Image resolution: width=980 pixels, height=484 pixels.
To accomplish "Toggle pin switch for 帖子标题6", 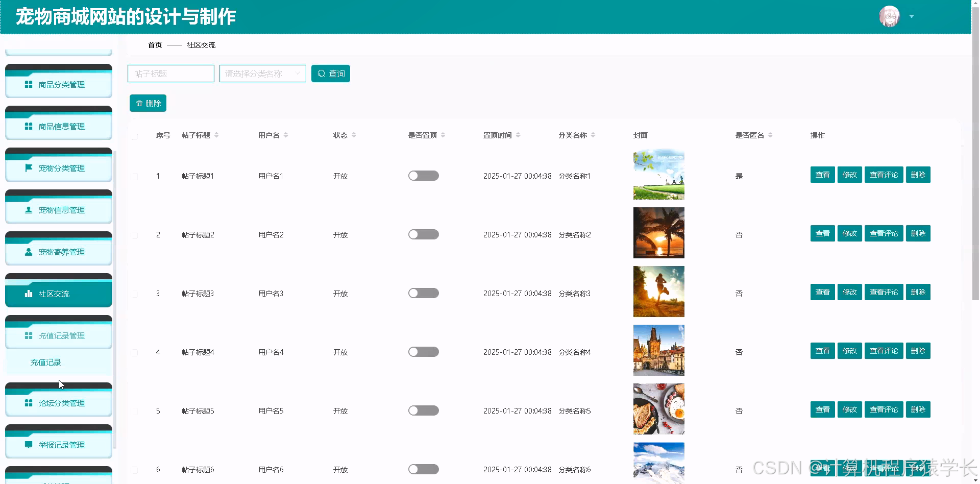I will (424, 469).
